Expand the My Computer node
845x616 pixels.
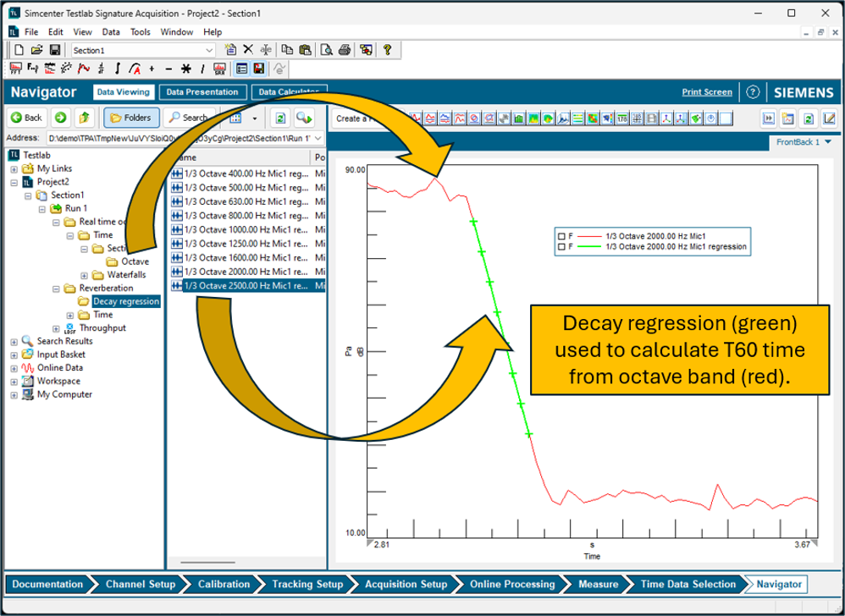14,395
